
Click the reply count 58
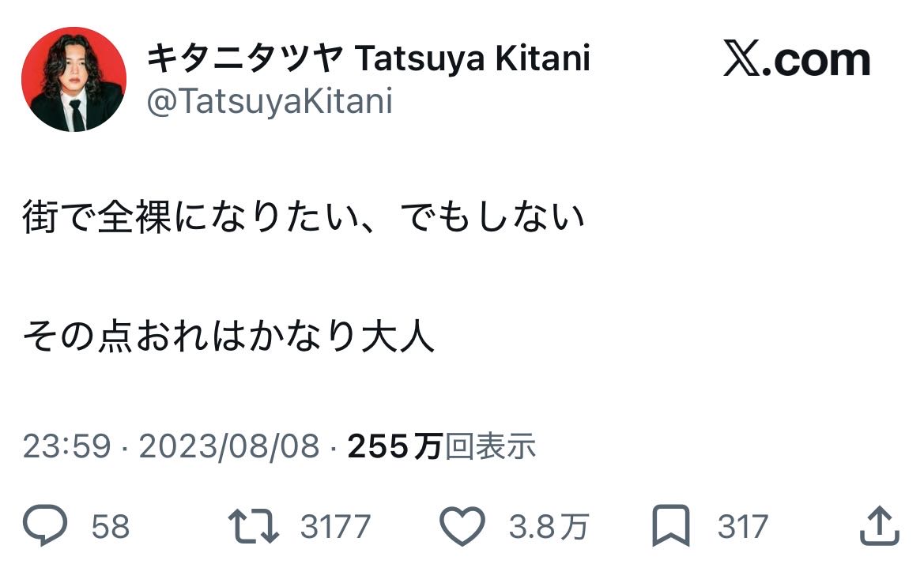(x=111, y=527)
